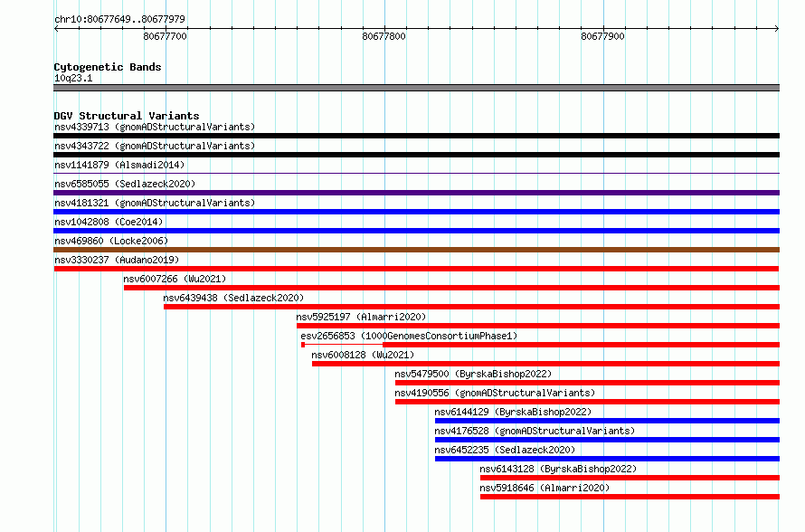The height and width of the screenshot is (532, 805).
Task: Open the nsv3330237 (Audano2019) label
Action: pyautogui.click(x=117, y=260)
